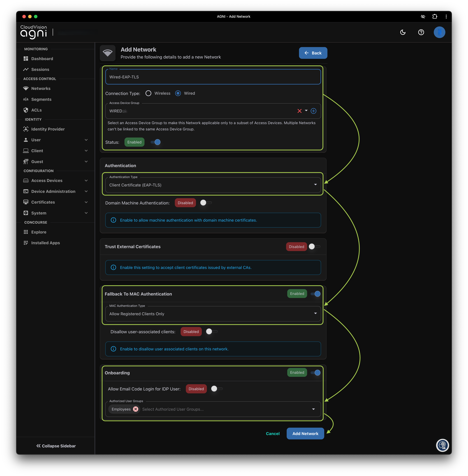Disable Fallback To MAC Authentication switch
Image resolution: width=468 pixels, height=476 pixels.
tap(315, 293)
